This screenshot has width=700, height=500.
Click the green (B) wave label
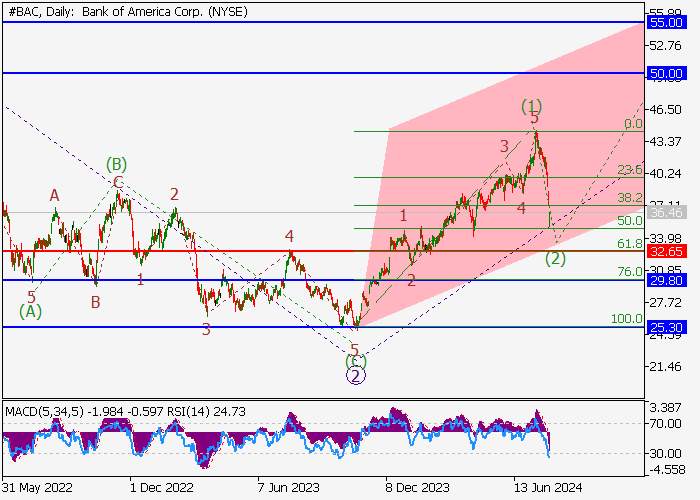pyautogui.click(x=117, y=164)
